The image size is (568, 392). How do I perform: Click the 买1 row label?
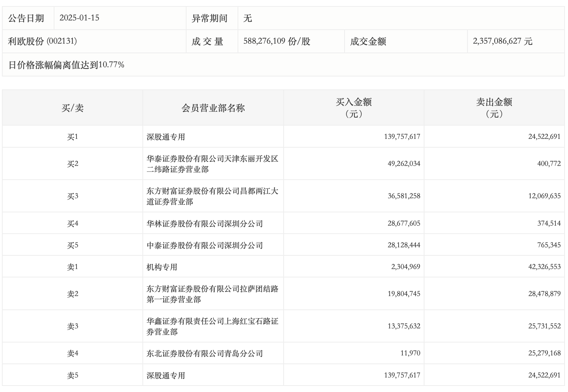pyautogui.click(x=72, y=137)
